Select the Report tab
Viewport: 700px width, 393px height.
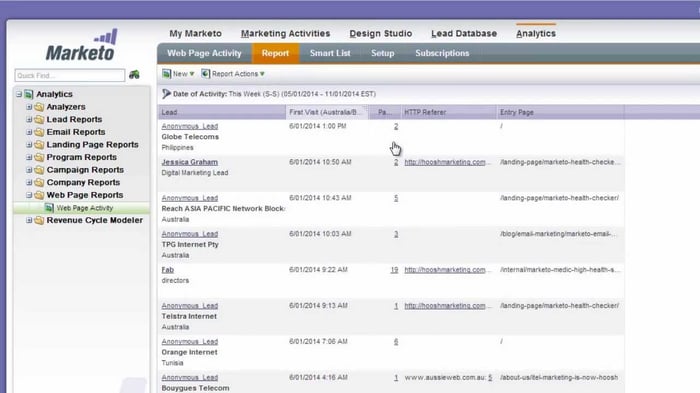(275, 53)
